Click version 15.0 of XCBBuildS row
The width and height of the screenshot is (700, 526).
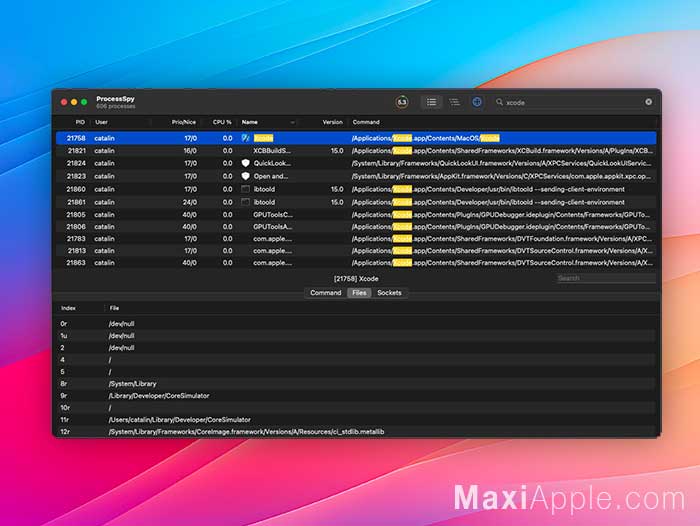click(337, 151)
